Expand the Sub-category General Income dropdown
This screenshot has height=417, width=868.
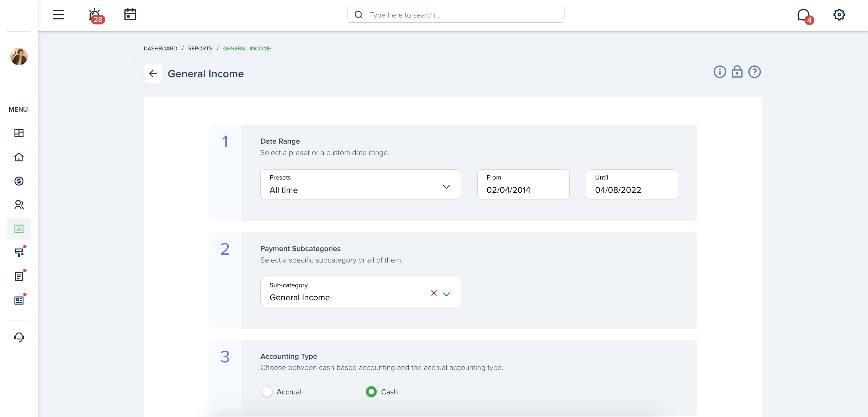[446, 294]
